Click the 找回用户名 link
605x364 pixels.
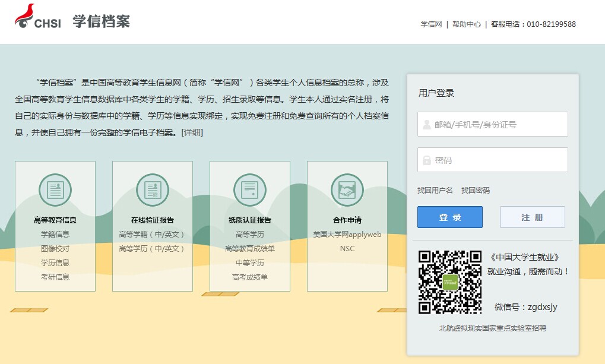click(435, 191)
